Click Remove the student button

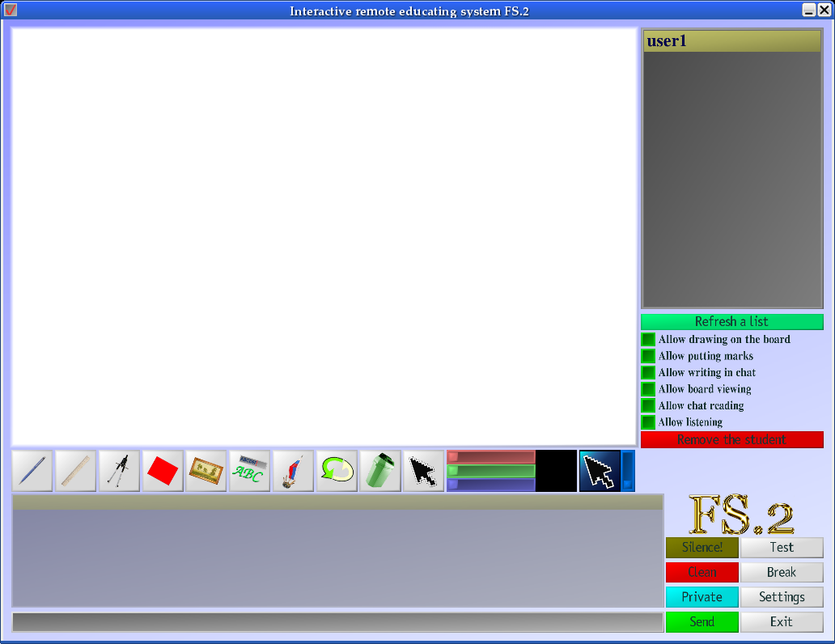(x=732, y=439)
